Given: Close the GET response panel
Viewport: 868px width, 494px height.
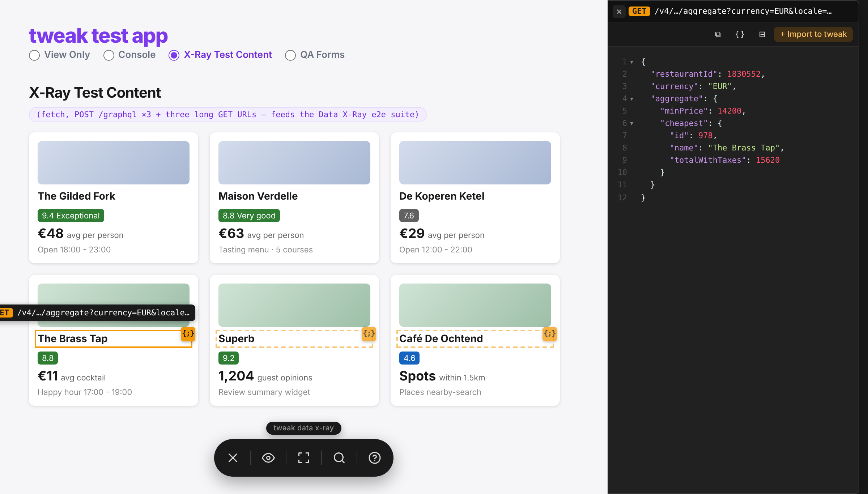Looking at the screenshot, I should pyautogui.click(x=619, y=12).
